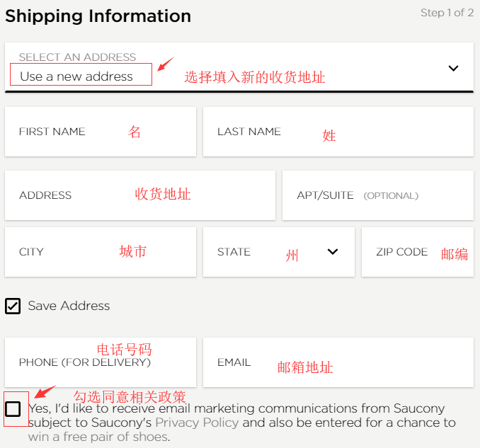Click the chevron arrow in the address selector
480x448 pixels.
[454, 69]
